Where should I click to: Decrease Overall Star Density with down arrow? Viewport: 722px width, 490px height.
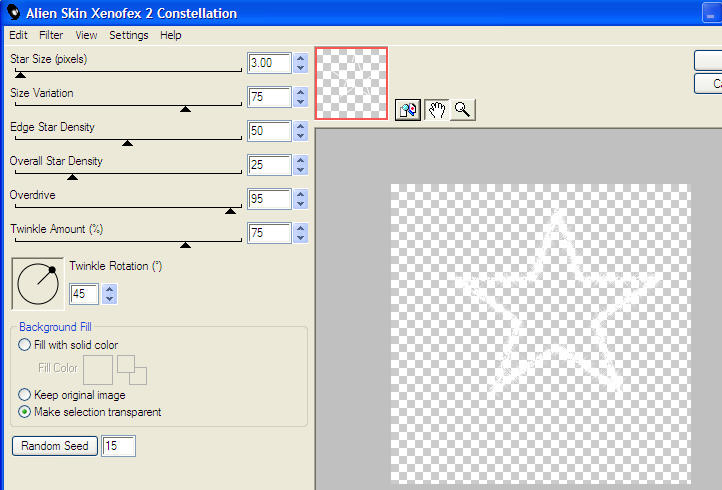301,170
